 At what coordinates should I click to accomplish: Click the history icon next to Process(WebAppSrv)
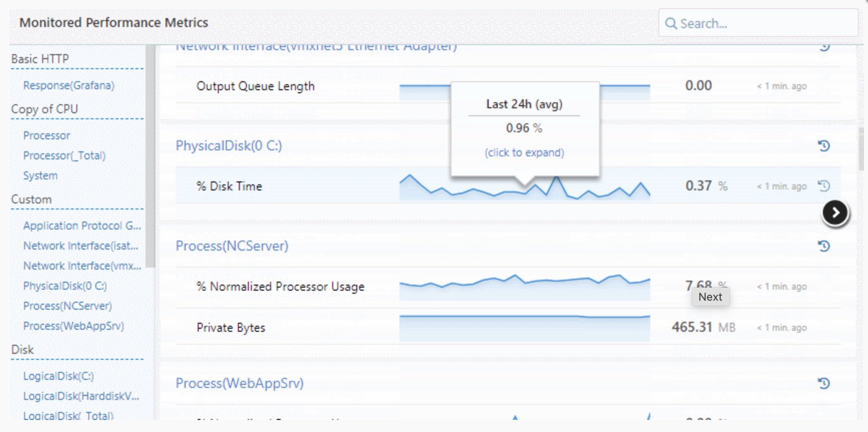point(824,383)
